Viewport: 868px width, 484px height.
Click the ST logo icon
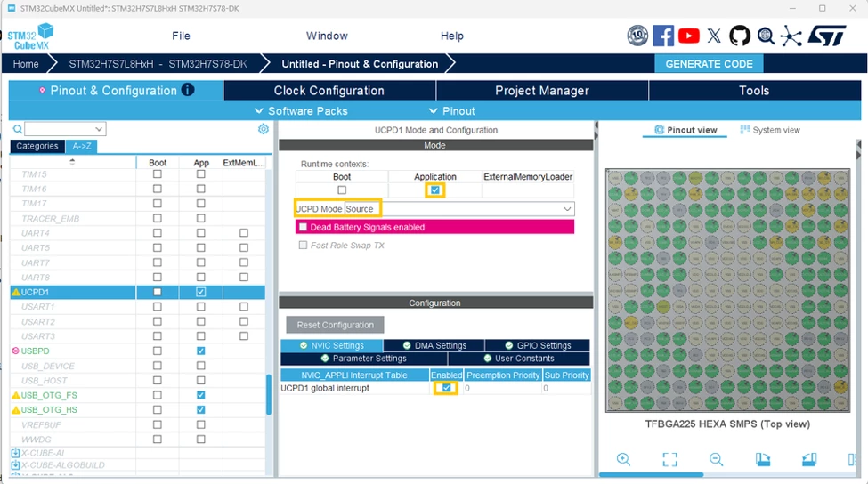click(x=826, y=36)
